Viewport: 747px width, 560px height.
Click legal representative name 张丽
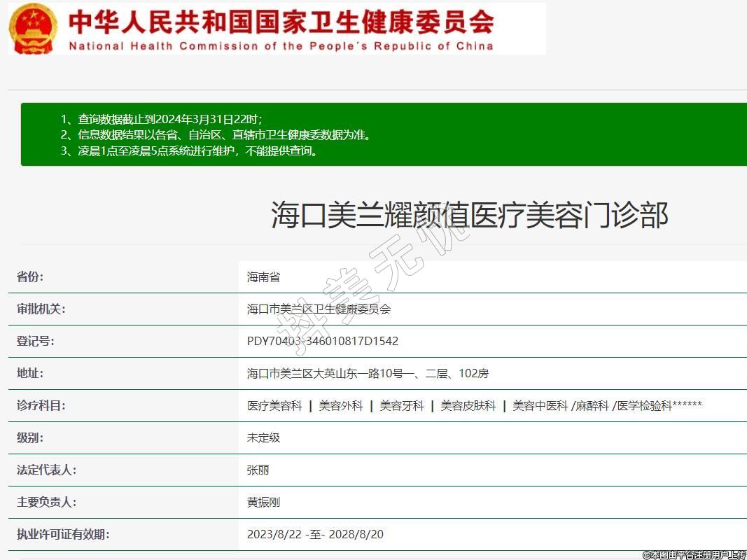pyautogui.click(x=258, y=470)
